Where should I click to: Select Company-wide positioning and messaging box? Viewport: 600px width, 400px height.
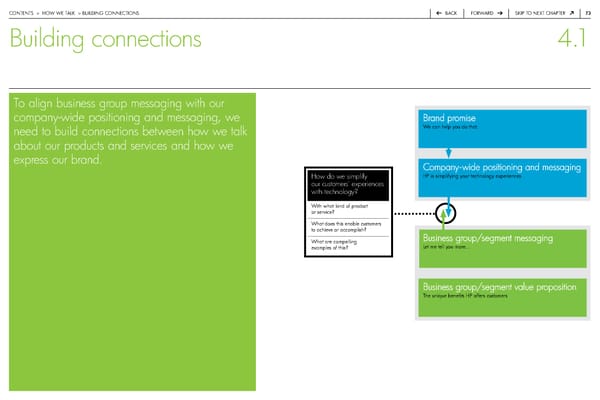click(499, 175)
